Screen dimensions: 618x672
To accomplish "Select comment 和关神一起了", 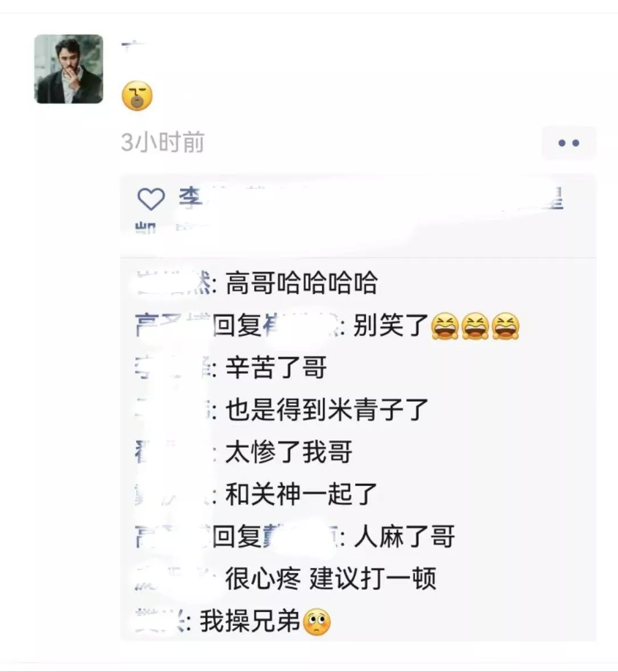I will 302,493.
